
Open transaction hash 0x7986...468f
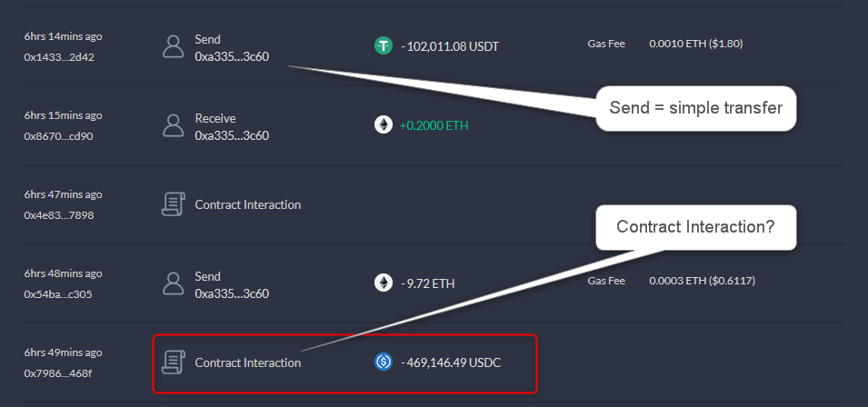click(59, 373)
